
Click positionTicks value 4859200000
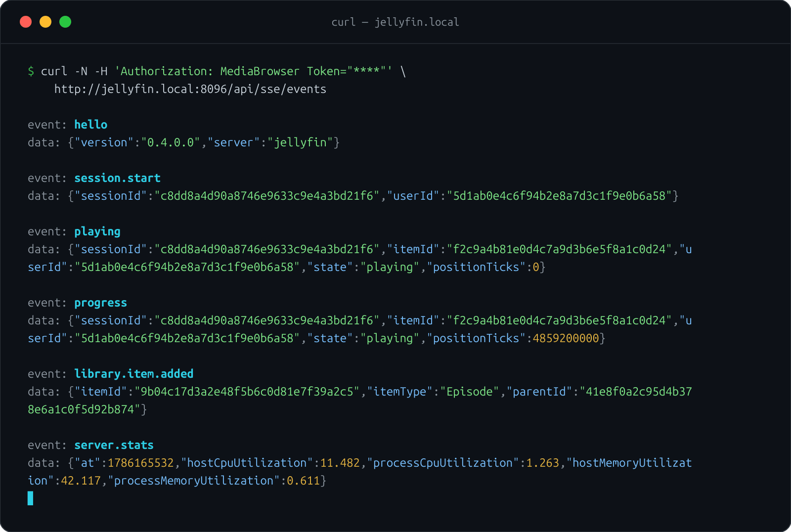[x=566, y=338]
